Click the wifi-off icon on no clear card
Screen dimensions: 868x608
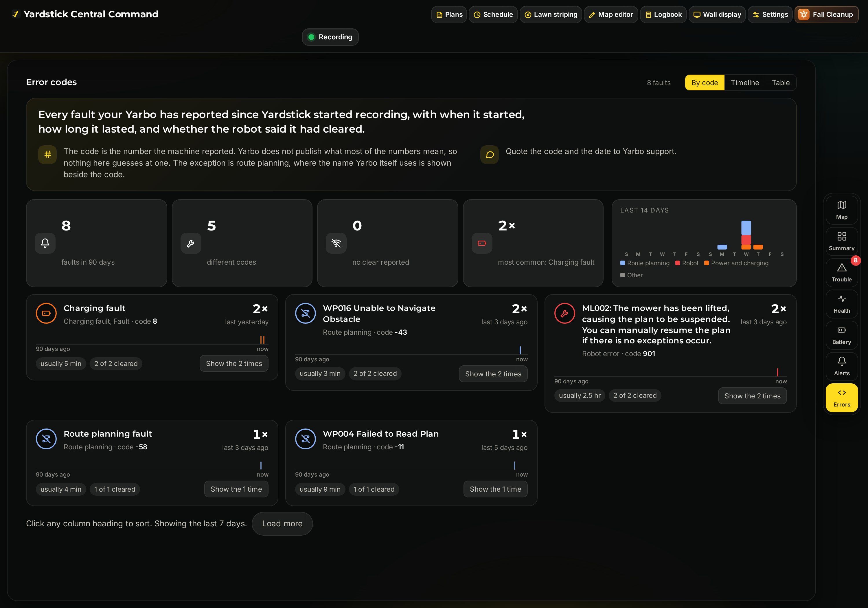pyautogui.click(x=336, y=243)
